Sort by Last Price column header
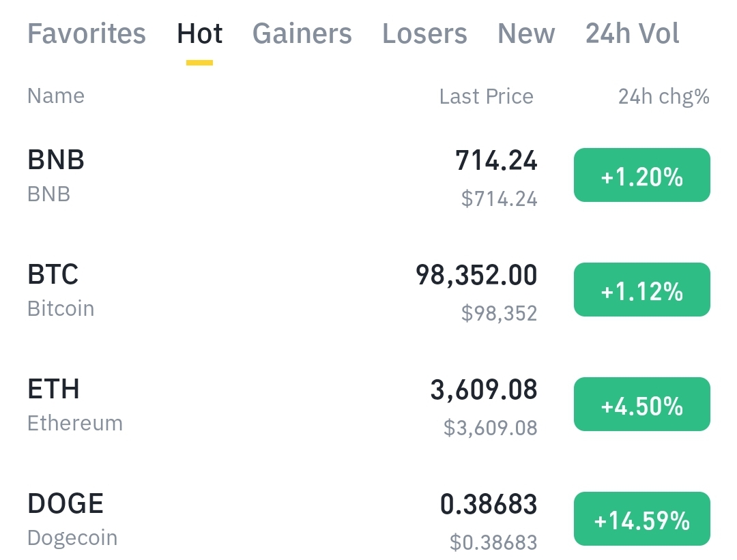 [x=486, y=97]
